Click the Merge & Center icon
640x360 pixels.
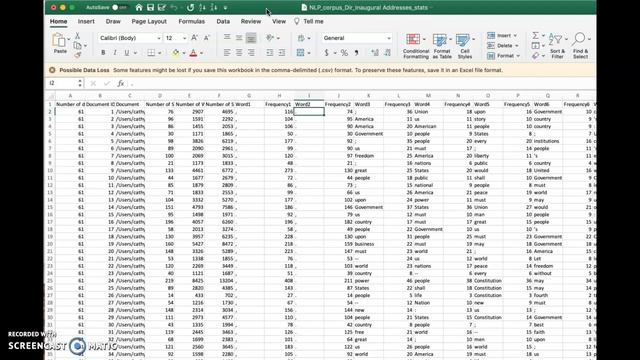301,53
